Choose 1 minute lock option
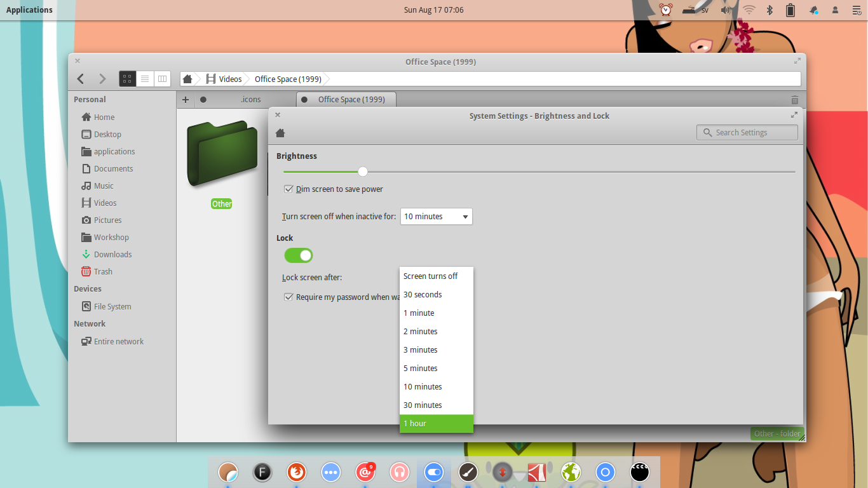868x488 pixels. 437,313
